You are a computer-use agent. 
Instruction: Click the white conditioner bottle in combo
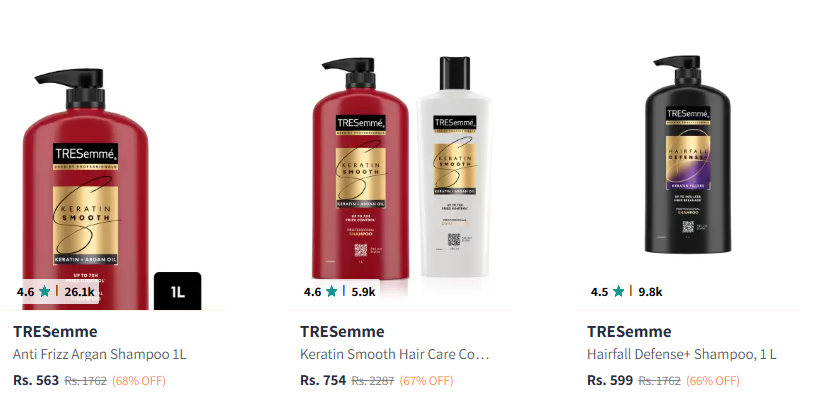click(x=454, y=166)
